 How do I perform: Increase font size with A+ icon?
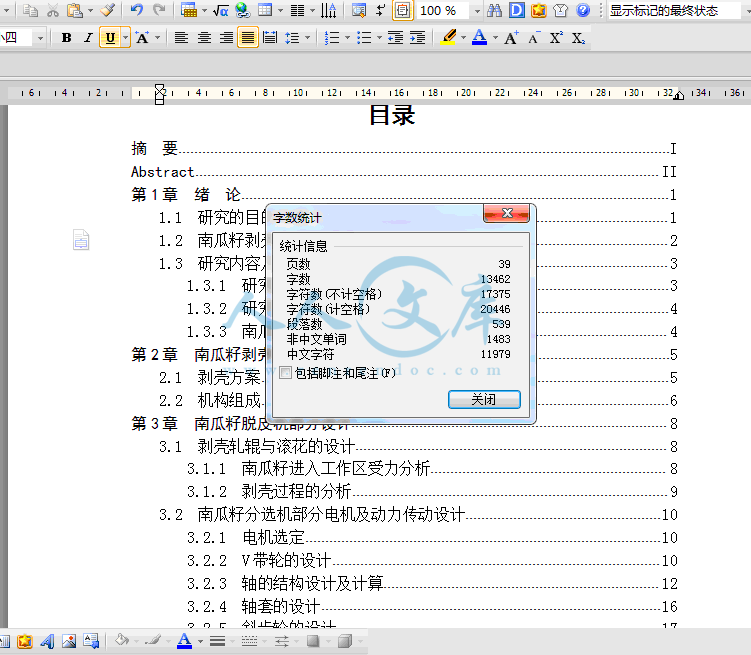511,37
